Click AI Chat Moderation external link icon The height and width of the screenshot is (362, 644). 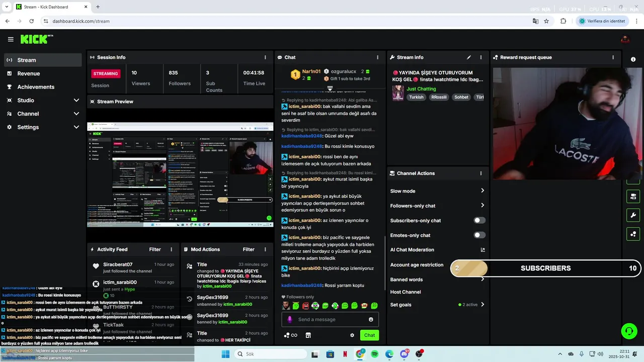tap(482, 250)
